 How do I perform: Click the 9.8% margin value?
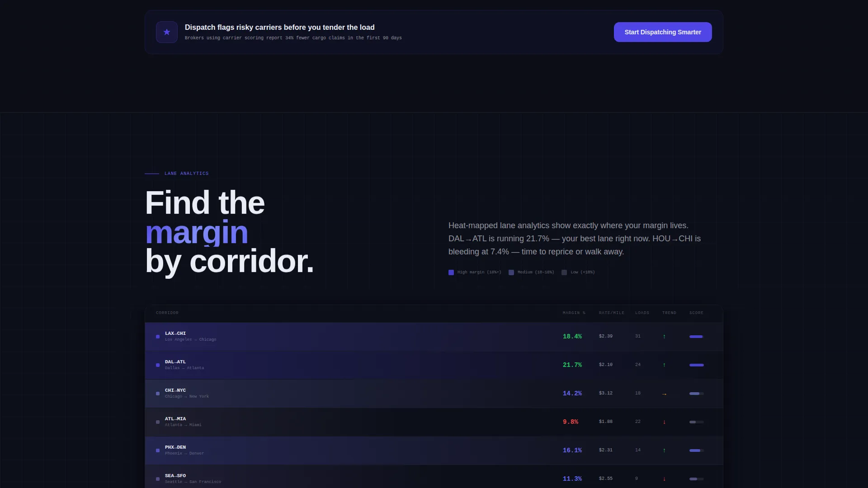point(571,422)
